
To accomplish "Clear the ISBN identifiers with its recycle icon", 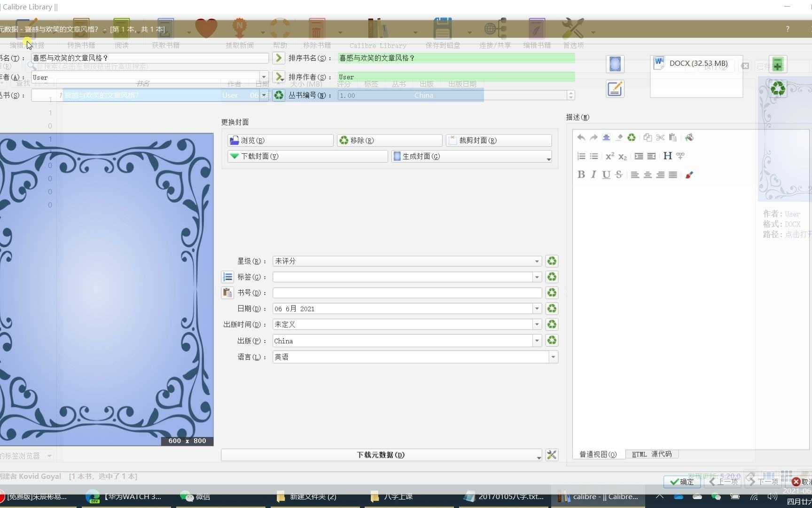I will 552,293.
